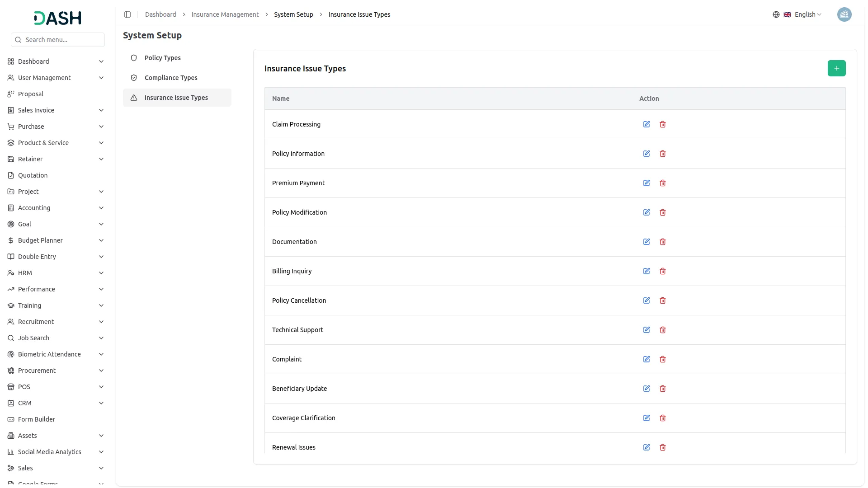Go to Insurance Management breadcrumb link
The height and width of the screenshot is (488, 868).
click(225, 14)
